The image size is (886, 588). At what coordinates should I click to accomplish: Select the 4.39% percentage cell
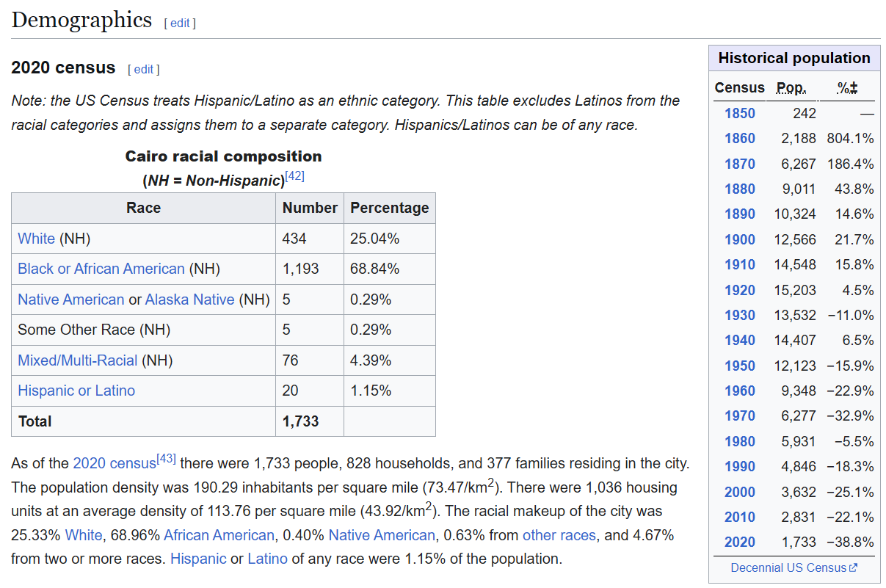[390, 360]
